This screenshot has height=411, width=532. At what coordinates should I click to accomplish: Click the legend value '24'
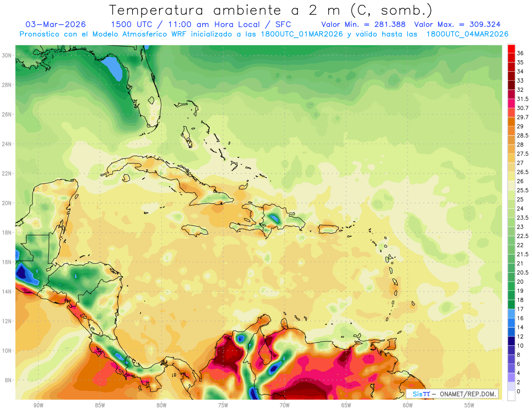pos(520,208)
